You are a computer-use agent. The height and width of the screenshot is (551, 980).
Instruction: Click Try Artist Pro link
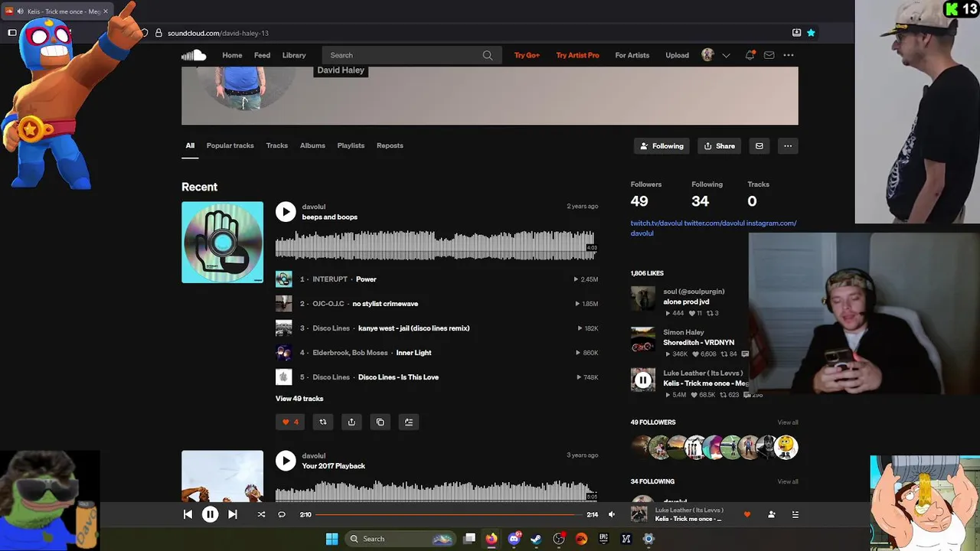click(577, 55)
